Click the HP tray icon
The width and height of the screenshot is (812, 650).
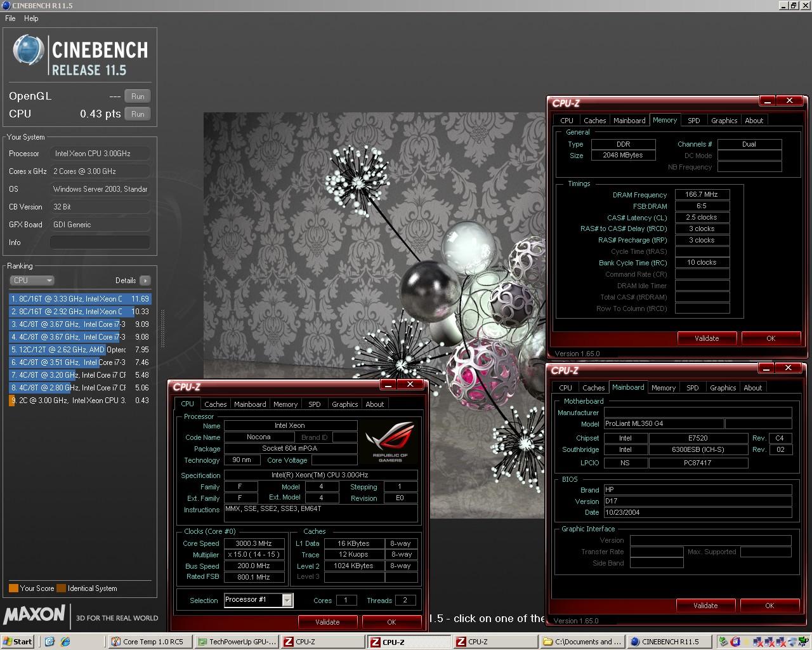click(804, 642)
